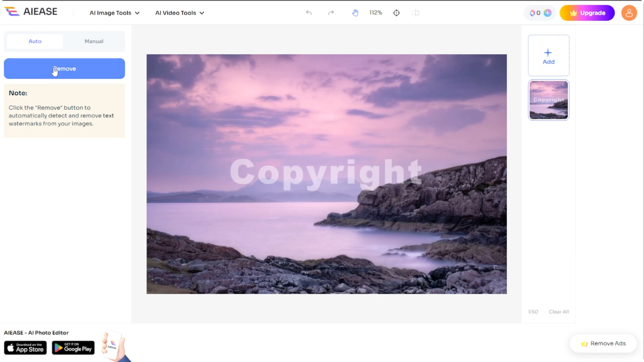Undo the last action

pos(309,13)
